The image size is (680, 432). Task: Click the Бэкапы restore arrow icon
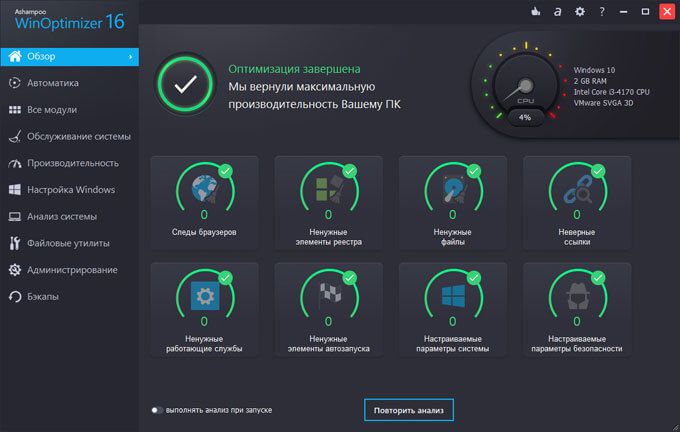pos(15,297)
